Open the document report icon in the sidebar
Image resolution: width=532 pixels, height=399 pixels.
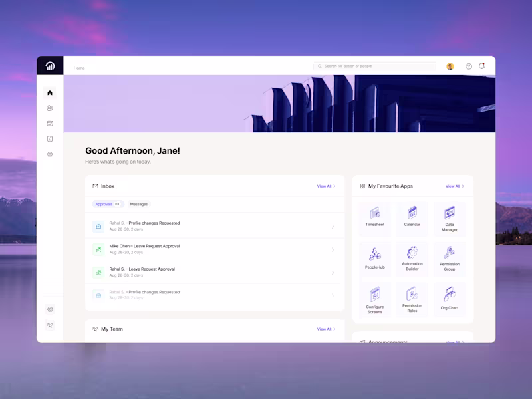pyautogui.click(x=50, y=138)
